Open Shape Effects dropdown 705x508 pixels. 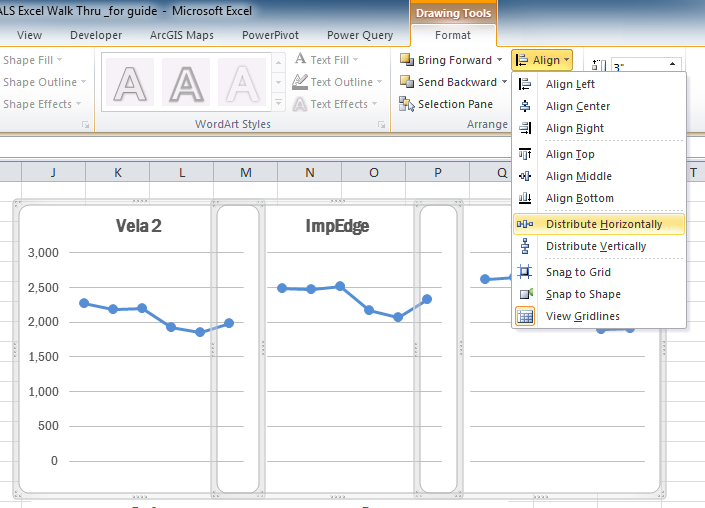[41, 104]
